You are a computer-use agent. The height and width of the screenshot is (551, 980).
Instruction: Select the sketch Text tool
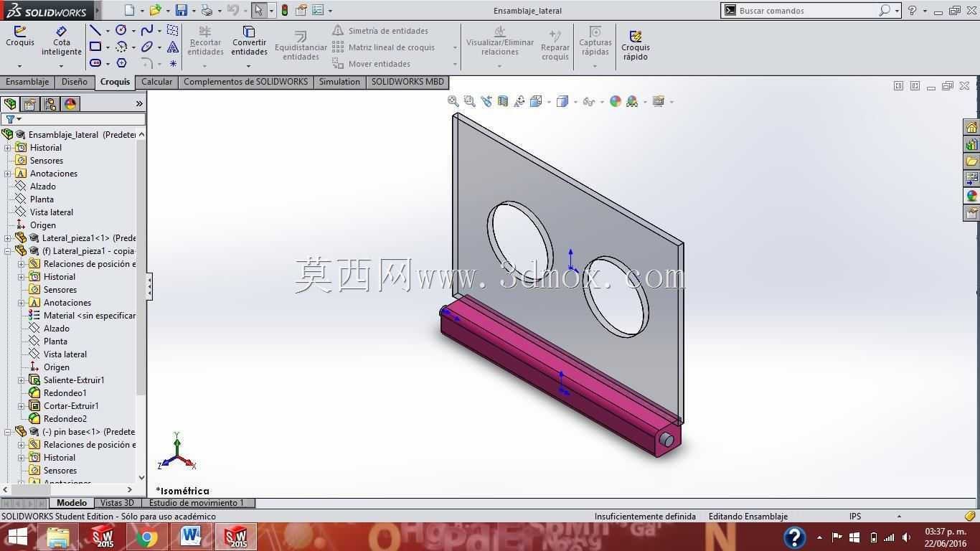(x=173, y=47)
